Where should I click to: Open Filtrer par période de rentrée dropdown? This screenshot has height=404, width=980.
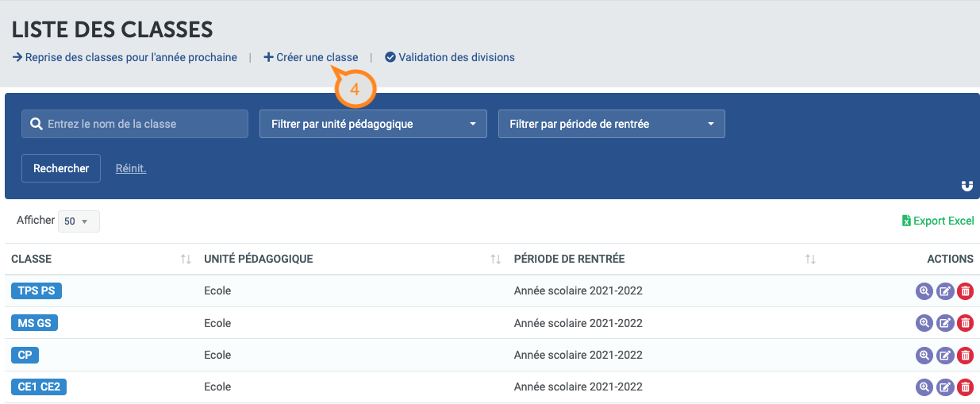click(x=612, y=124)
